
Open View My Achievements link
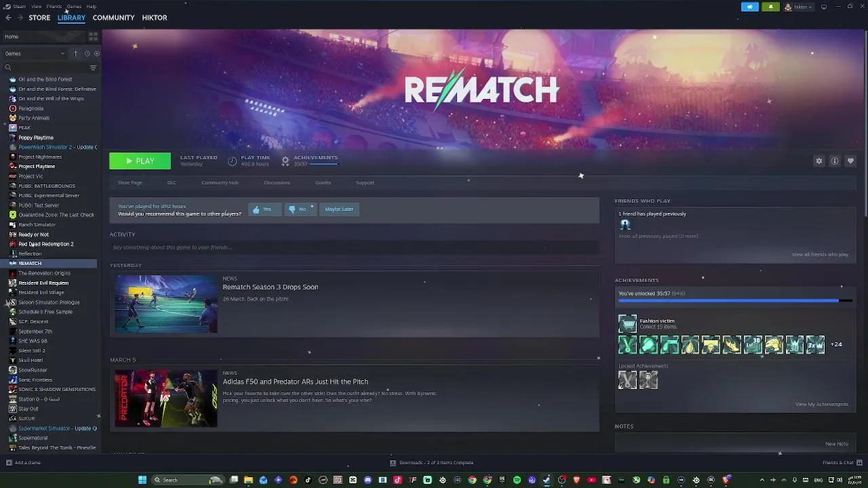(822, 404)
